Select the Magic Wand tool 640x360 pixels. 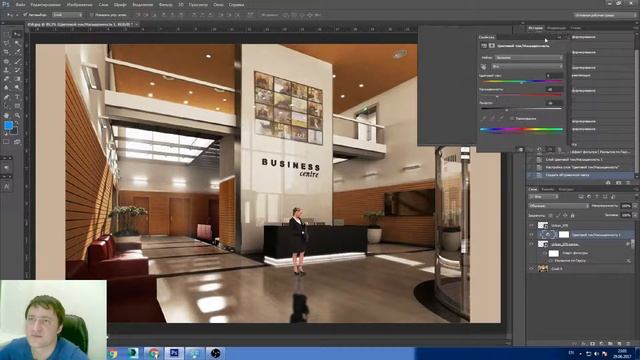[17, 43]
